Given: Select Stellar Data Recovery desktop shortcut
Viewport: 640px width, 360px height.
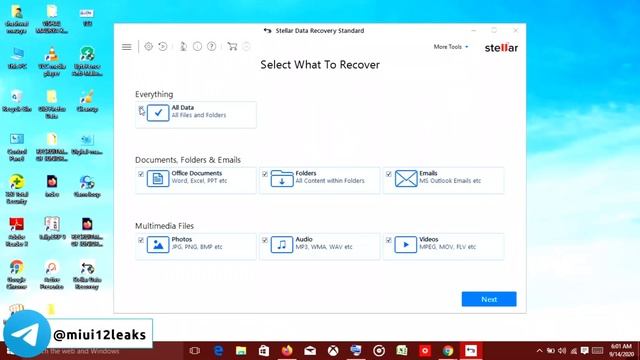Looking at the screenshot, I should [87, 275].
